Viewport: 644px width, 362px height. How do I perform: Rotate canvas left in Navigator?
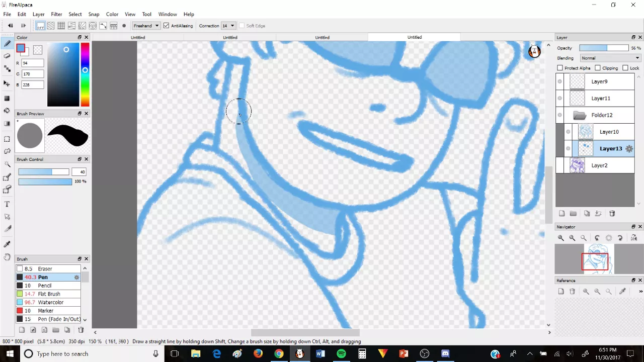click(597, 238)
